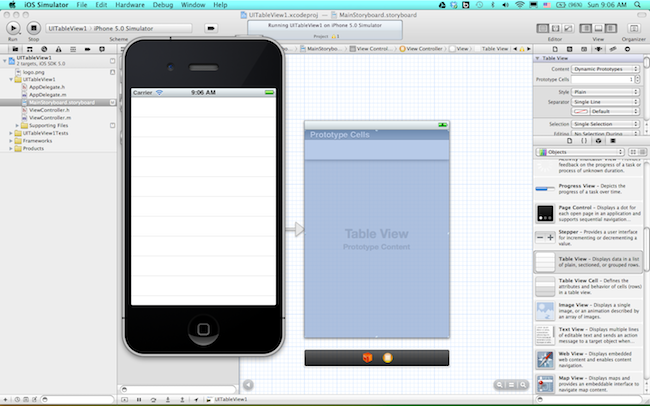Show the Project navigator folder icon
The image size is (650, 406).
[x=15, y=49]
